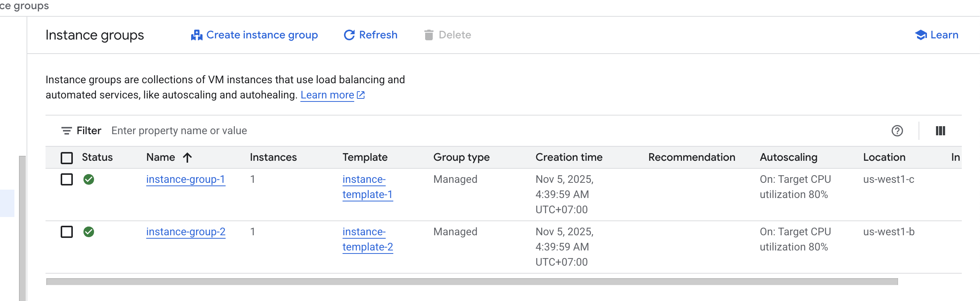Click the Creation time column header
The width and height of the screenshot is (980, 301).
tap(569, 157)
